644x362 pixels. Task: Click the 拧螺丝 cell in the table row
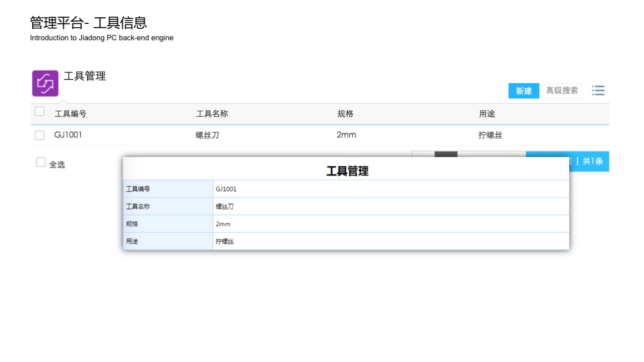click(x=490, y=135)
